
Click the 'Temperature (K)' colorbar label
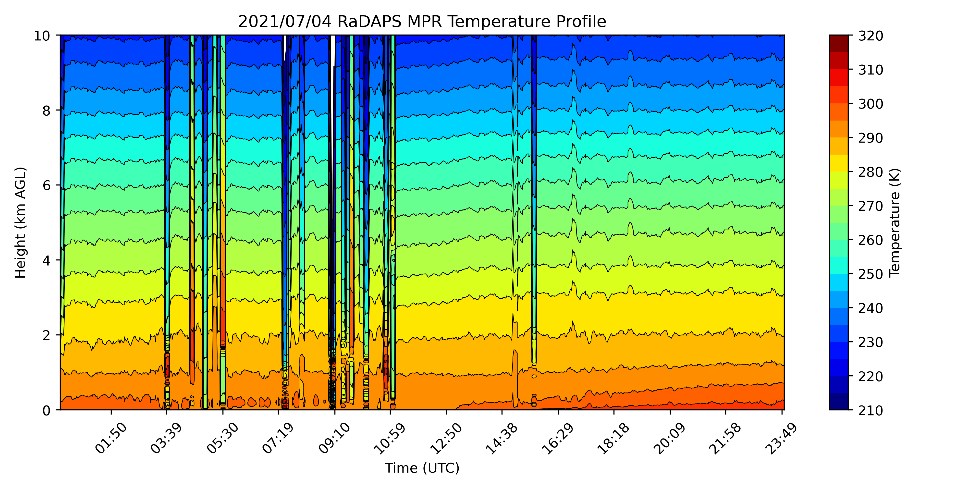tap(895, 222)
